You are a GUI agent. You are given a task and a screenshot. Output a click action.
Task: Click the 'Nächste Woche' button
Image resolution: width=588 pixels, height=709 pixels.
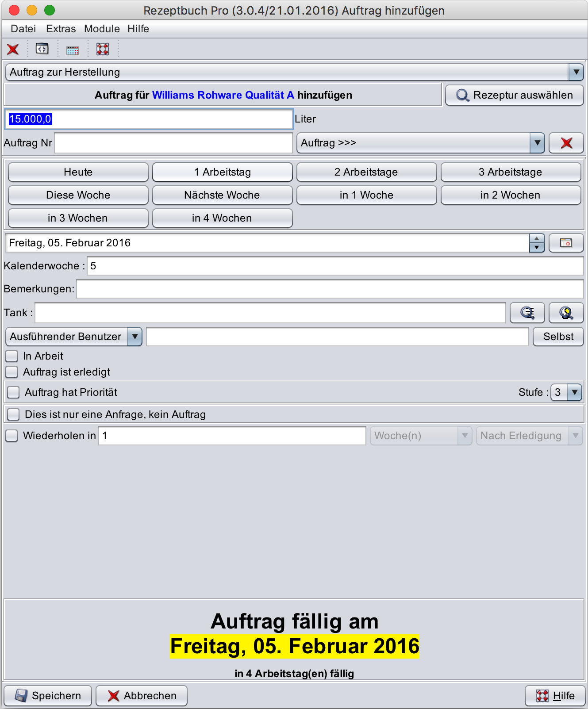pos(222,195)
